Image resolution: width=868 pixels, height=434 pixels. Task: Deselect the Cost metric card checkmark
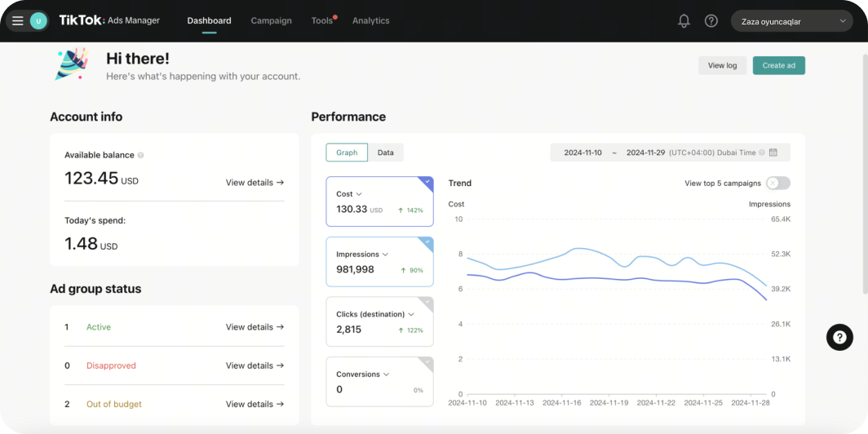[x=426, y=182]
